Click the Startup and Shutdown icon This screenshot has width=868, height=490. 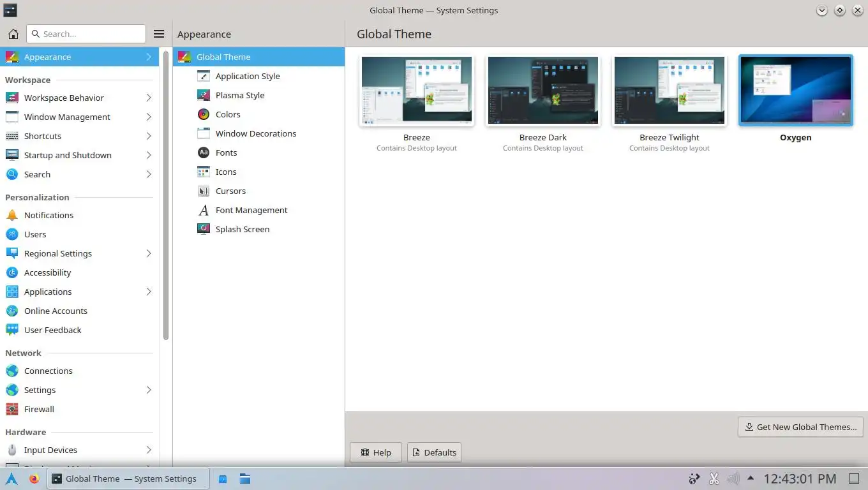11,155
